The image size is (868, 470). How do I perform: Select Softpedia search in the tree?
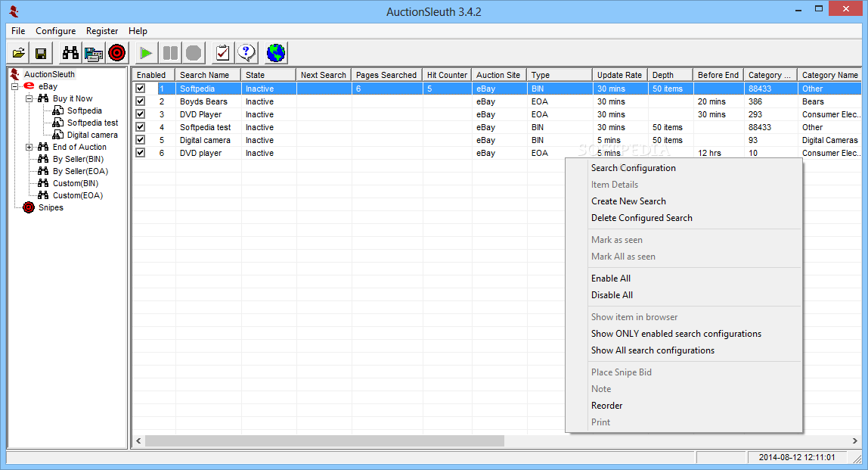coord(84,110)
